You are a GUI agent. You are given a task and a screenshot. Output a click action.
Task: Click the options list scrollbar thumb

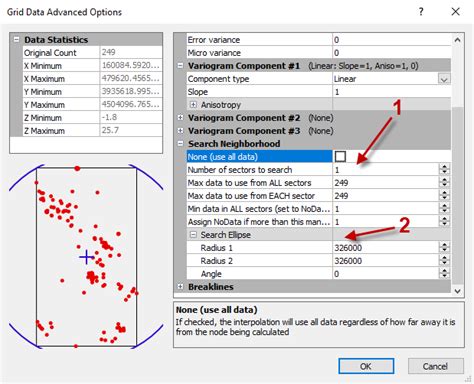tap(458, 195)
